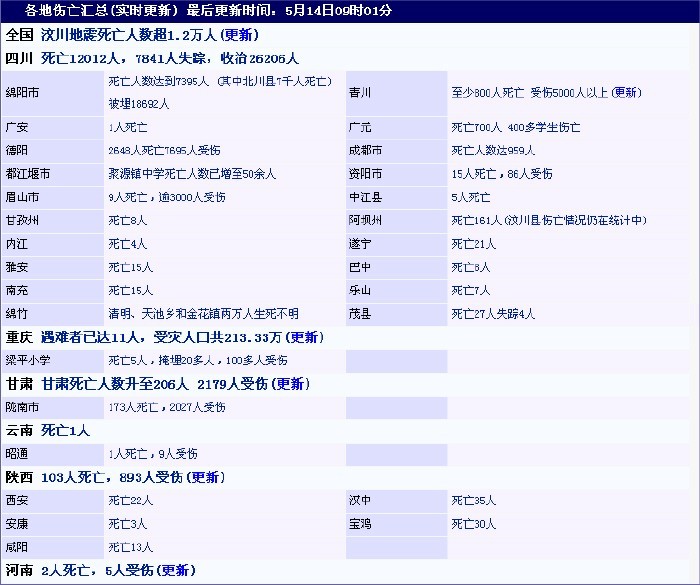Image resolution: width=700 pixels, height=585 pixels.
Task: Open the 更新 link in the 河南 row
Action: click(175, 570)
